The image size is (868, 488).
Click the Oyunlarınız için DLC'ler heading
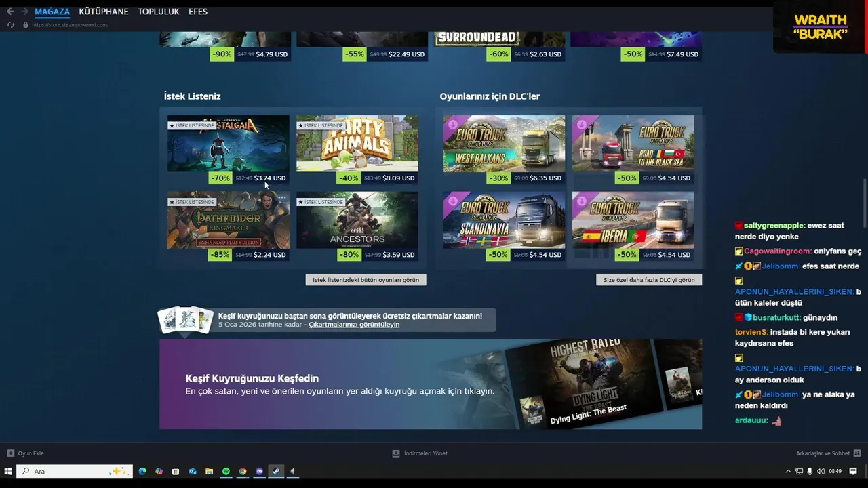tap(490, 96)
